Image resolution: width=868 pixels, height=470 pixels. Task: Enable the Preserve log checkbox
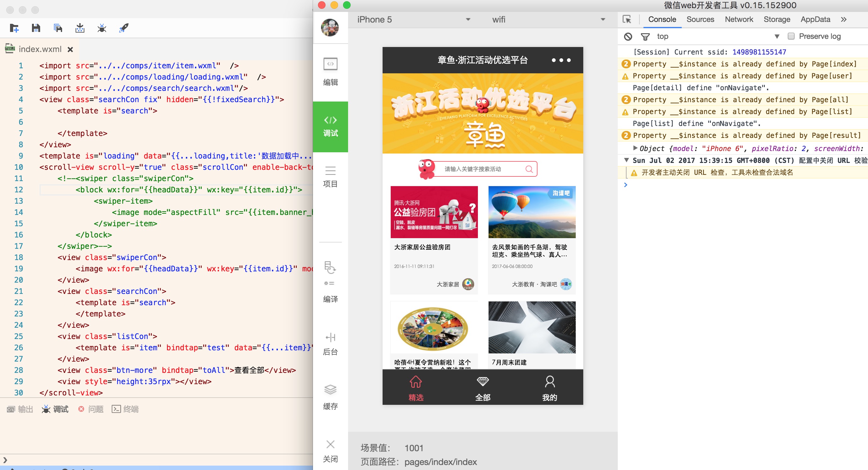[791, 36]
